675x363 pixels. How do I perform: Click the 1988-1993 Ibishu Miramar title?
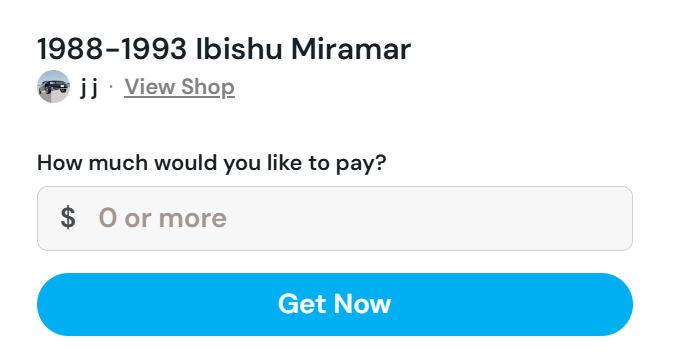click(224, 49)
